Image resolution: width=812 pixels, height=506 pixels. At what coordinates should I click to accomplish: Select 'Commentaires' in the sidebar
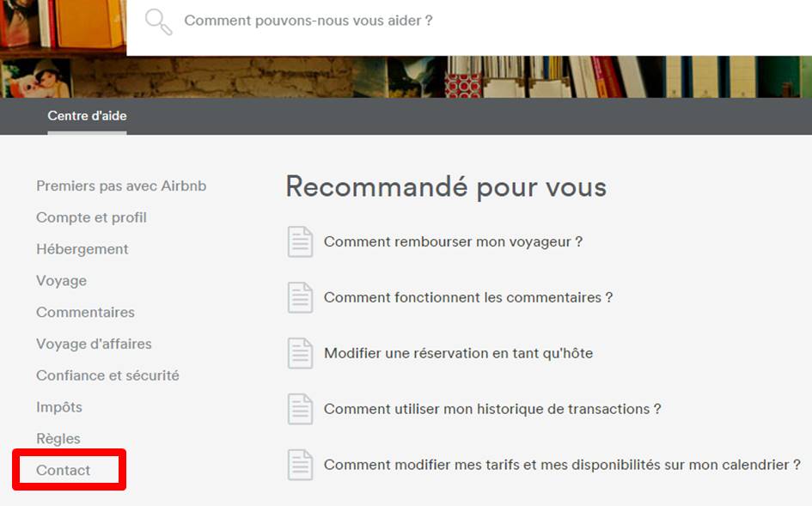point(85,312)
